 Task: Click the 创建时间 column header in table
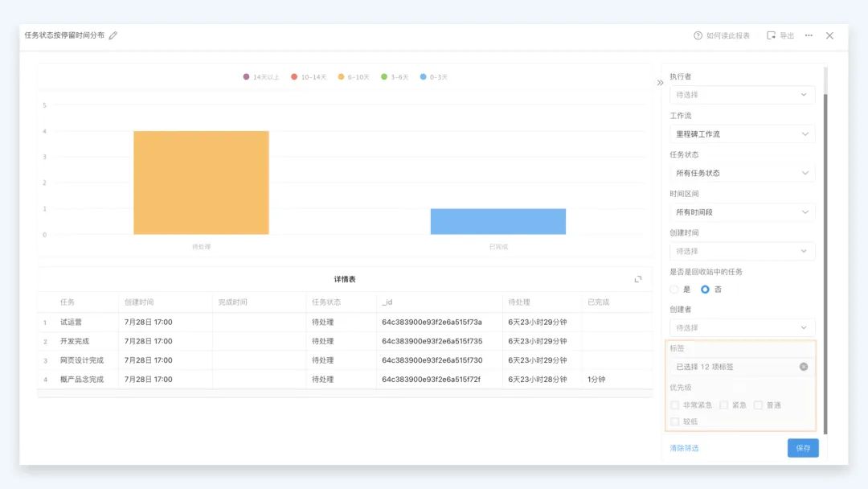(x=141, y=302)
